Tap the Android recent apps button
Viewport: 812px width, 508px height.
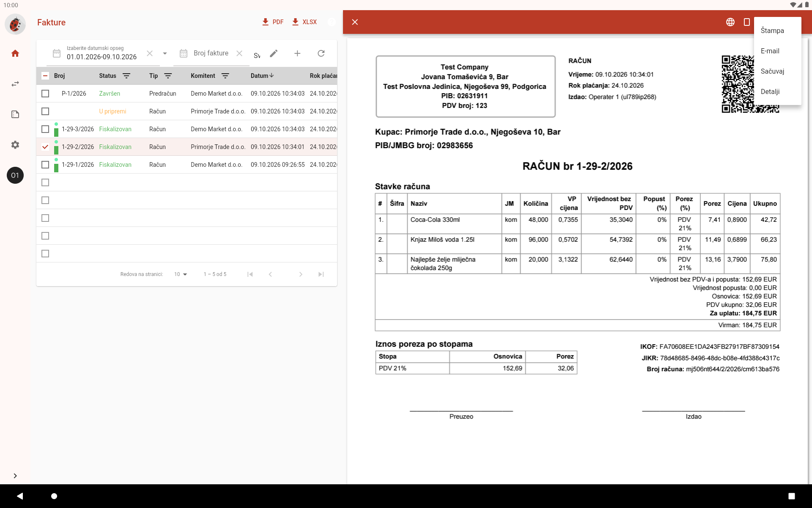(791, 496)
